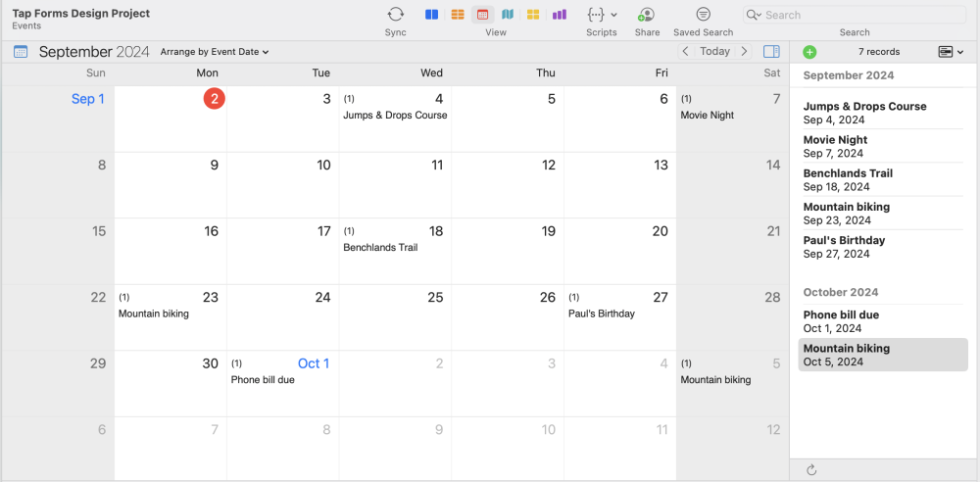Select the red calendar view icon

[x=482, y=15]
